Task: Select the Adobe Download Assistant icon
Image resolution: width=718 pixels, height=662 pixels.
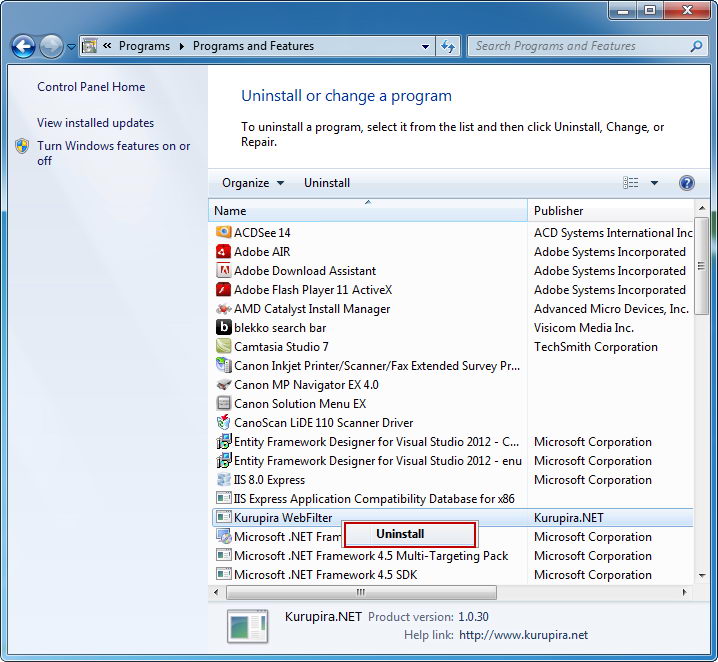Action: coord(223,270)
